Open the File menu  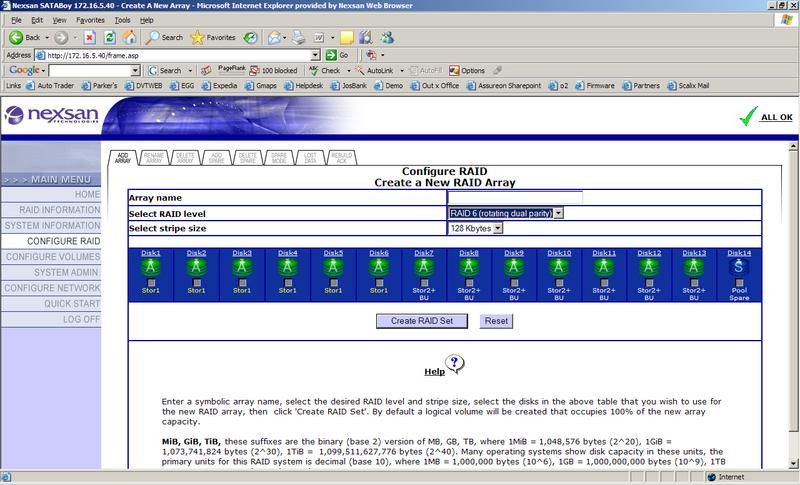(x=16, y=20)
